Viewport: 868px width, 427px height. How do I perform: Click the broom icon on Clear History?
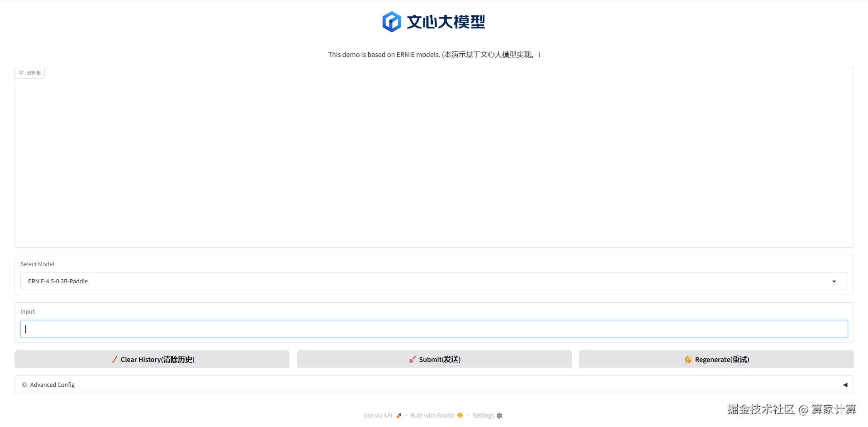(x=114, y=359)
